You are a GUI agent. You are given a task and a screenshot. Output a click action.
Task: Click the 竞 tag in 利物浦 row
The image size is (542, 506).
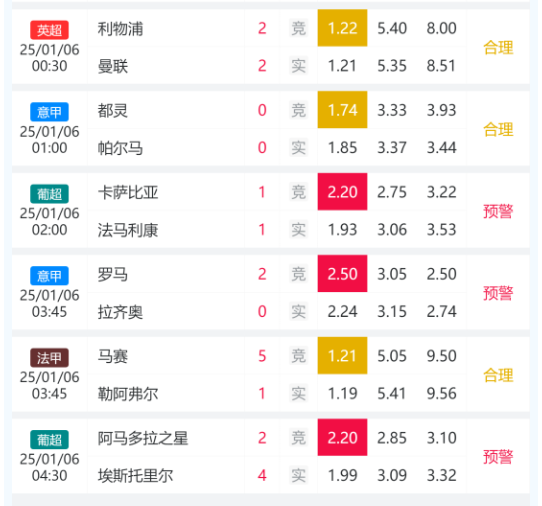pyautogui.click(x=298, y=28)
